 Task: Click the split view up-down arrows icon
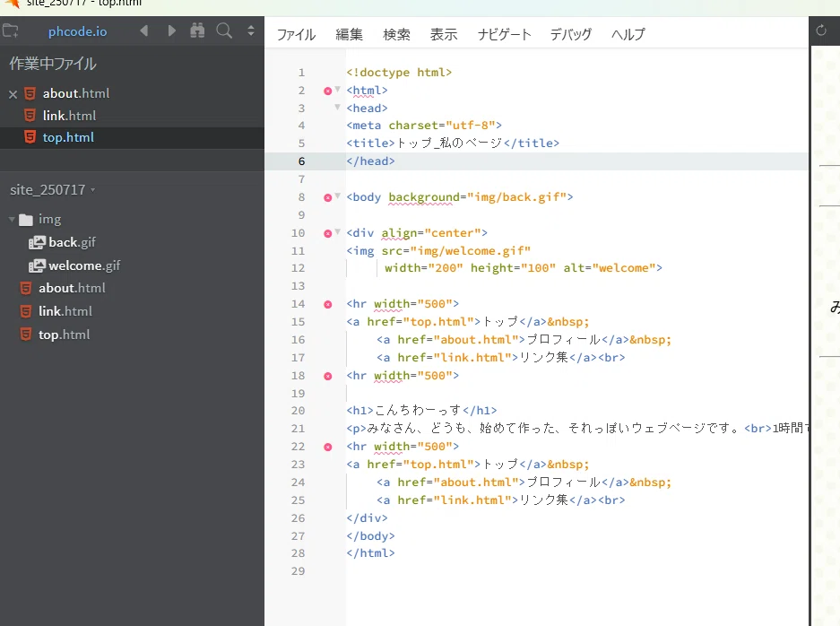pos(251,30)
